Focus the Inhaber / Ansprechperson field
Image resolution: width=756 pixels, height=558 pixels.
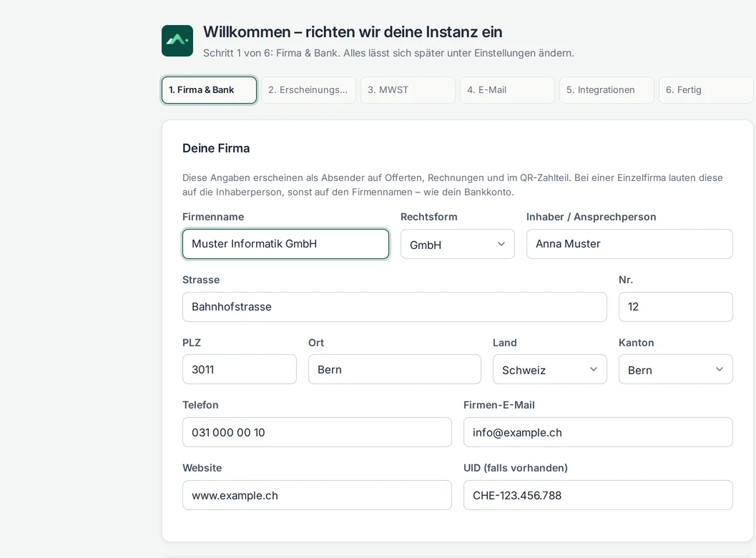tap(629, 244)
